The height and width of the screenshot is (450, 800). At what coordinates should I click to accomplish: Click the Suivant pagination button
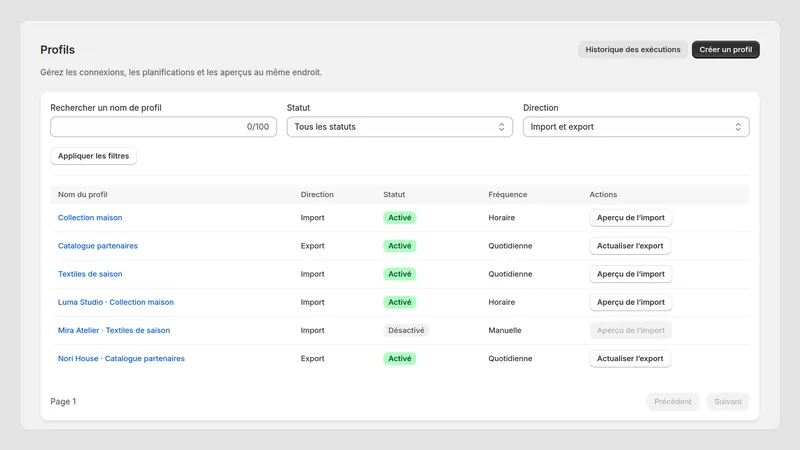tap(728, 402)
